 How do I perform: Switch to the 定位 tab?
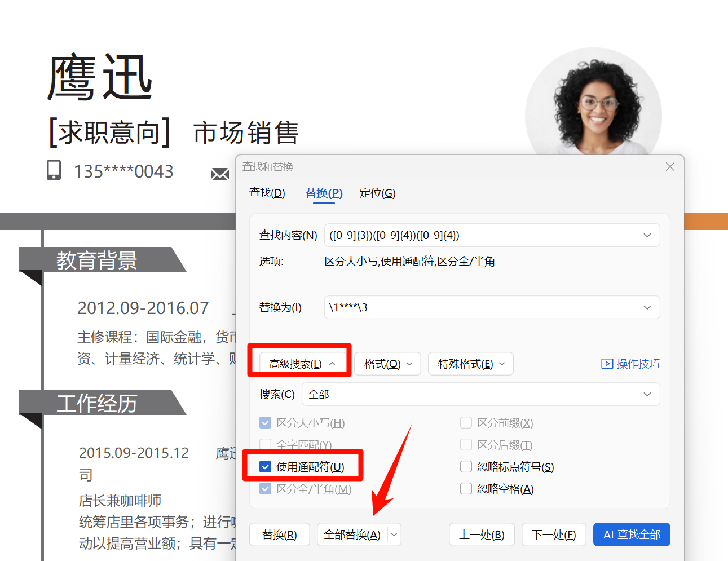click(x=377, y=193)
